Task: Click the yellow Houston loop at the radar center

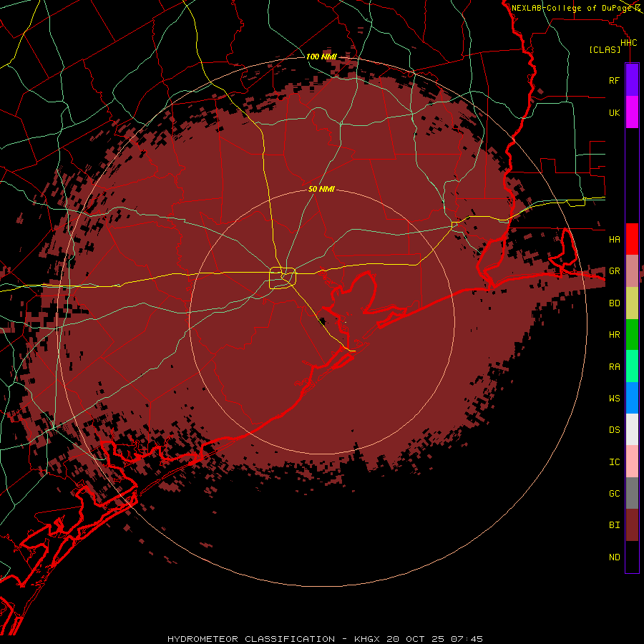Action: (x=283, y=278)
